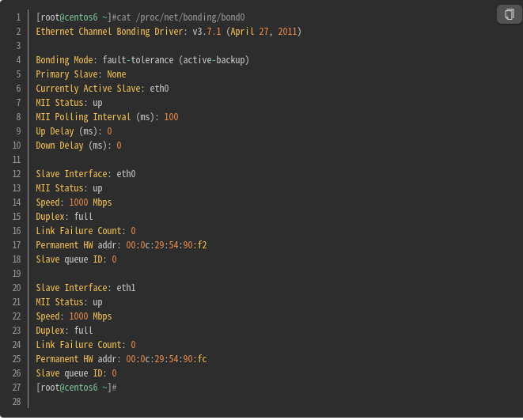Click the Up Delay (ms) line
This screenshot has width=523, height=420.
pos(74,131)
